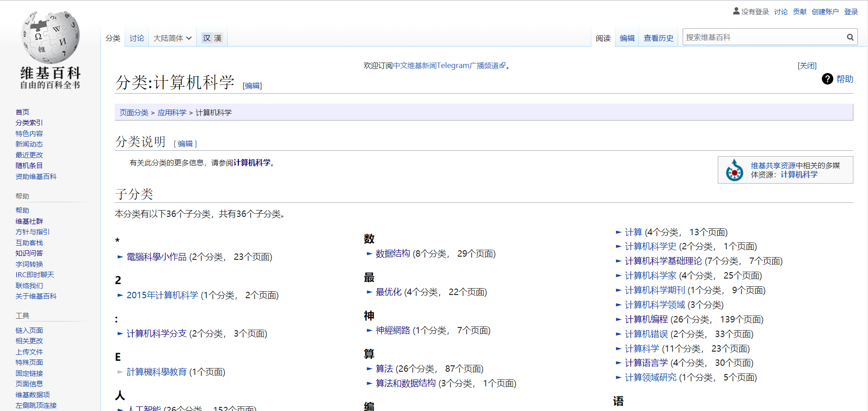Open 上传文件 in the tools section

[x=29, y=352]
